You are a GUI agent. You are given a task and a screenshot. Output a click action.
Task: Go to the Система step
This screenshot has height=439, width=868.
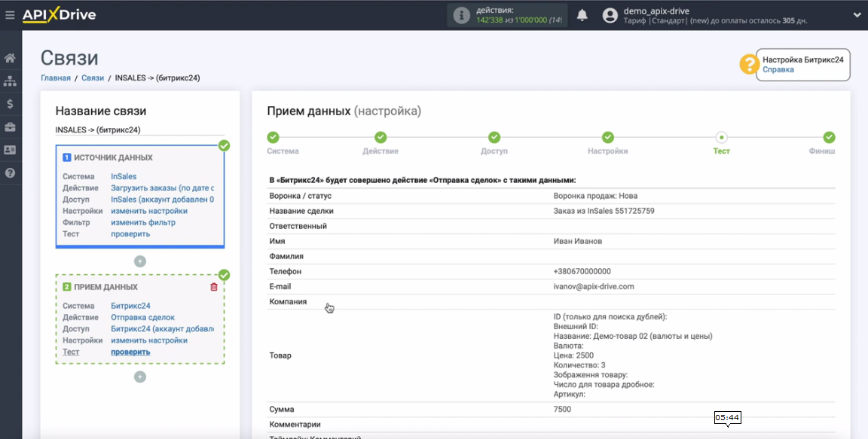click(273, 137)
